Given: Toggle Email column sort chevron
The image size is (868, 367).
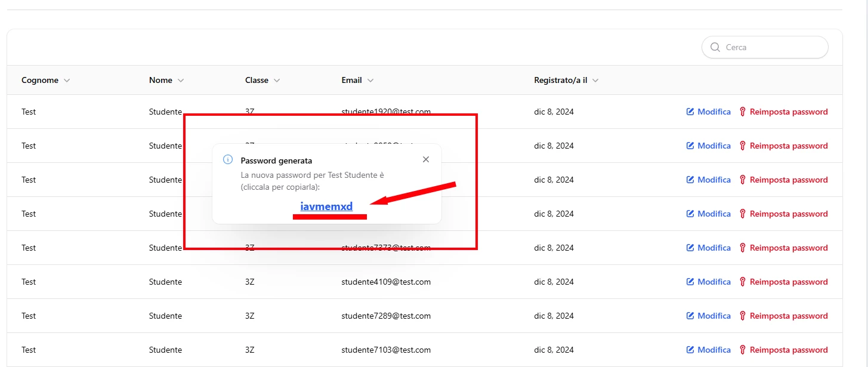Looking at the screenshot, I should [x=370, y=81].
